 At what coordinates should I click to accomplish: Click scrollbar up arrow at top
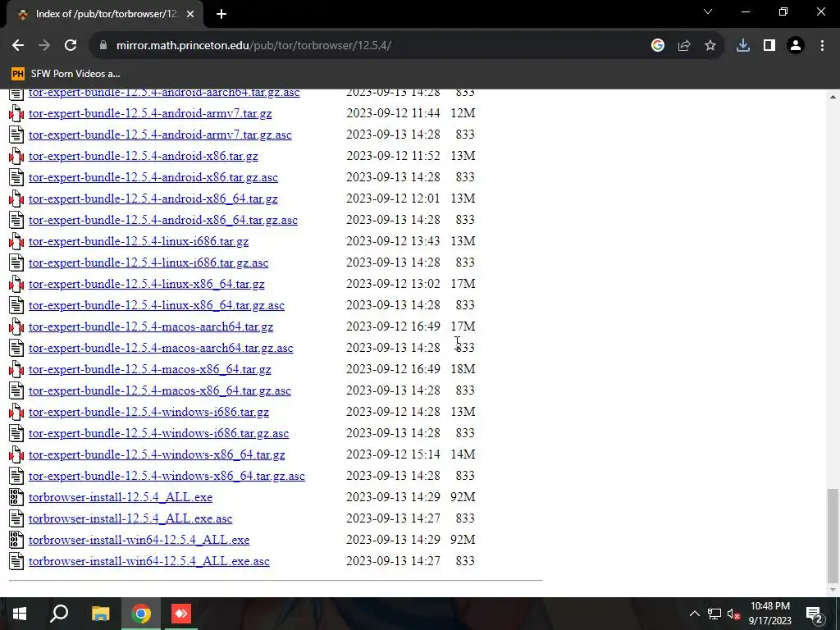[x=833, y=97]
